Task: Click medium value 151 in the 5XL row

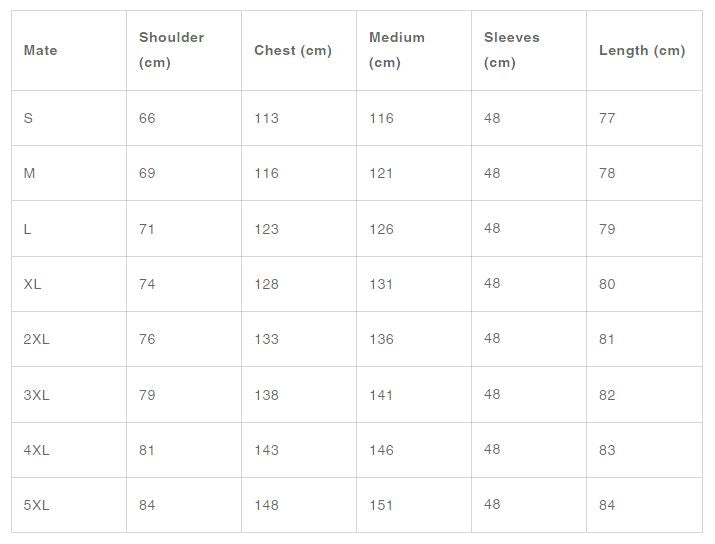Action: [x=381, y=505]
